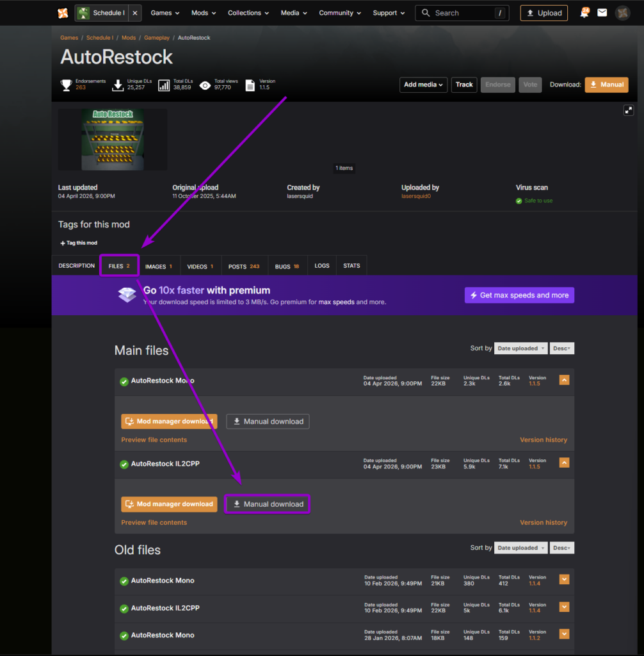644x656 pixels.
Task: Click the search magnifier icon
Action: click(x=425, y=13)
